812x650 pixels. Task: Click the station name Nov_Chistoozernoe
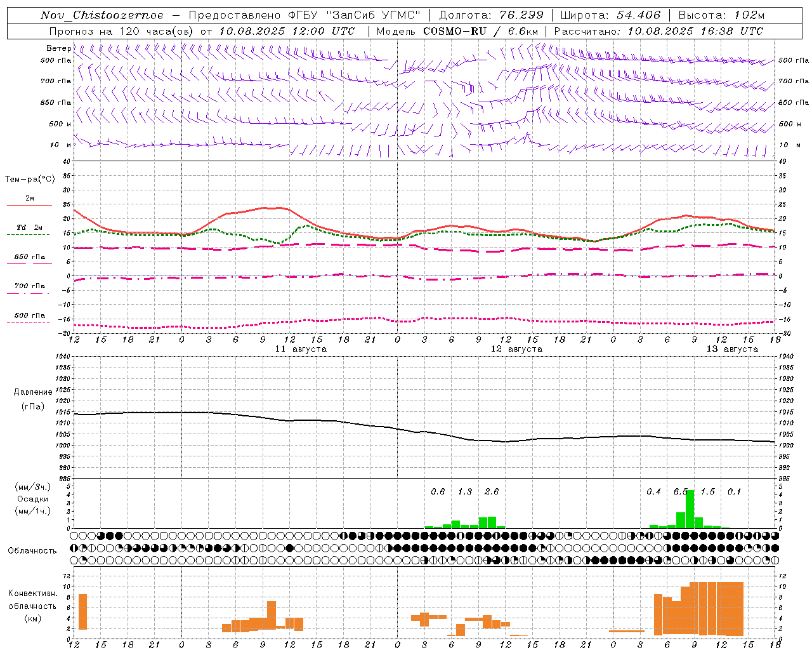(102, 15)
